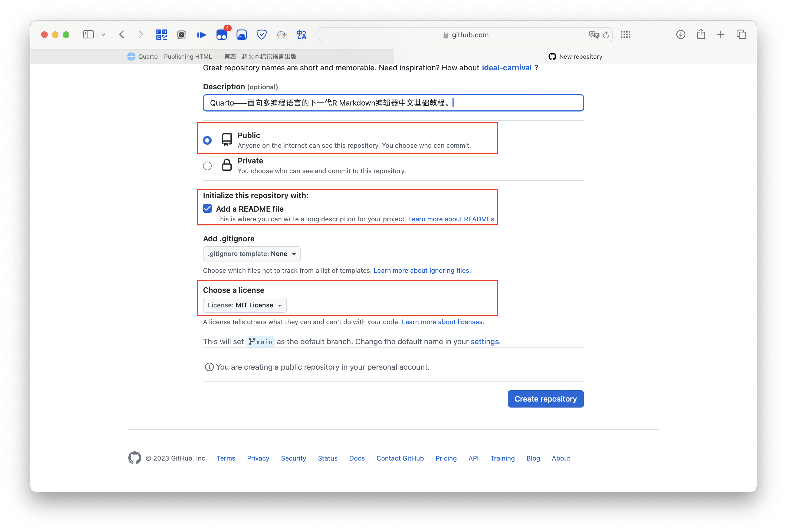
Task: Click the Description text field
Action: (x=393, y=103)
